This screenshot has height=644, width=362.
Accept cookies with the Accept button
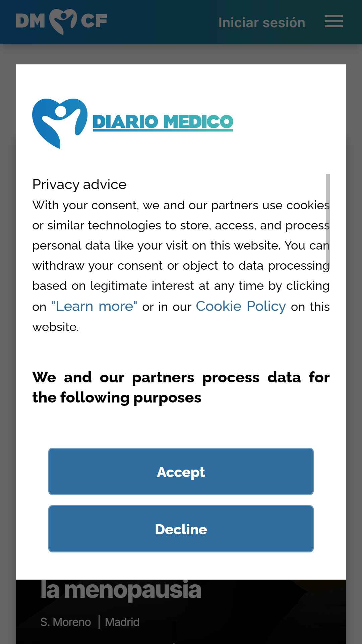click(x=181, y=471)
